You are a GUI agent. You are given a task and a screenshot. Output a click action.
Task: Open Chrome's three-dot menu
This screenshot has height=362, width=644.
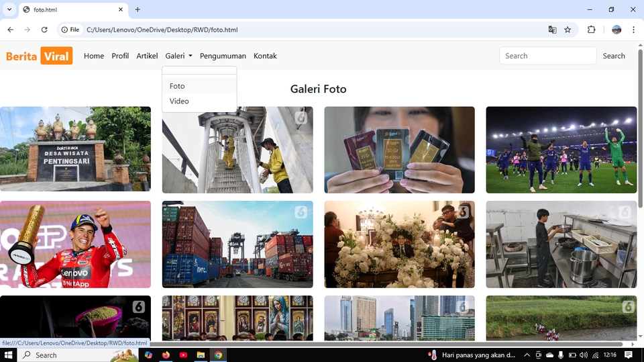(x=633, y=30)
